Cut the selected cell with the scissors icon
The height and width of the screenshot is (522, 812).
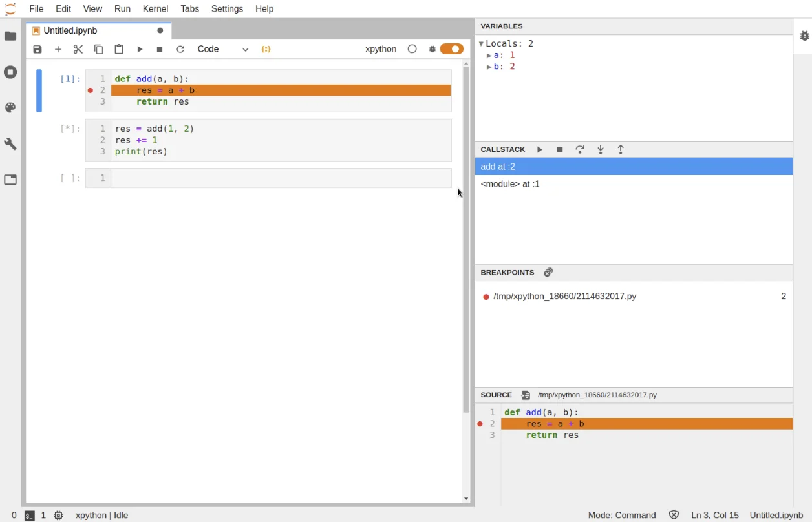[x=78, y=49]
